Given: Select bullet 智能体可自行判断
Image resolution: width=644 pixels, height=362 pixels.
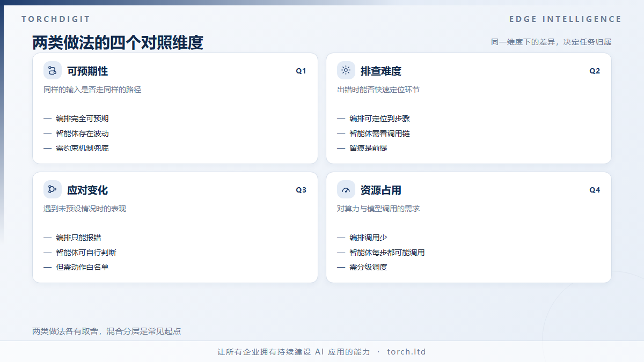Looking at the screenshot, I should 86,253.
